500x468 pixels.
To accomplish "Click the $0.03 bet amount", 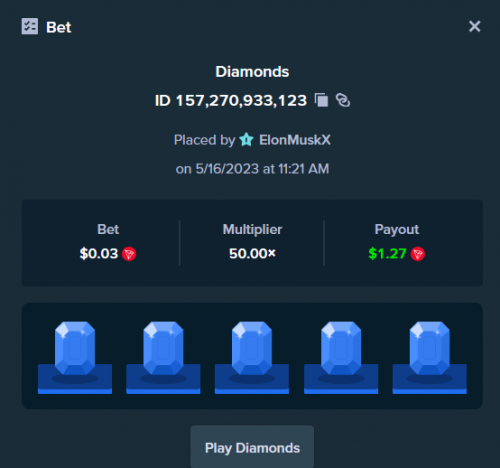I will click(x=99, y=254).
